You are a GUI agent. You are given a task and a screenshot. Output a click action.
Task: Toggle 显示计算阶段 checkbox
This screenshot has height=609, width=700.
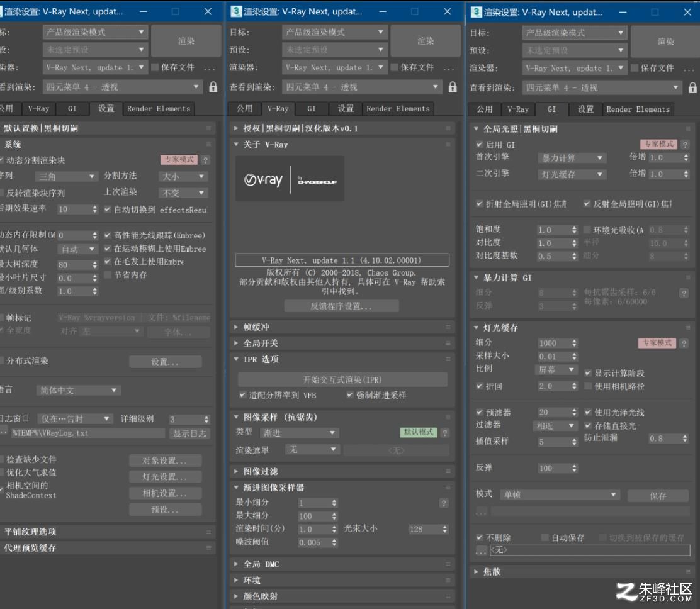(x=588, y=372)
